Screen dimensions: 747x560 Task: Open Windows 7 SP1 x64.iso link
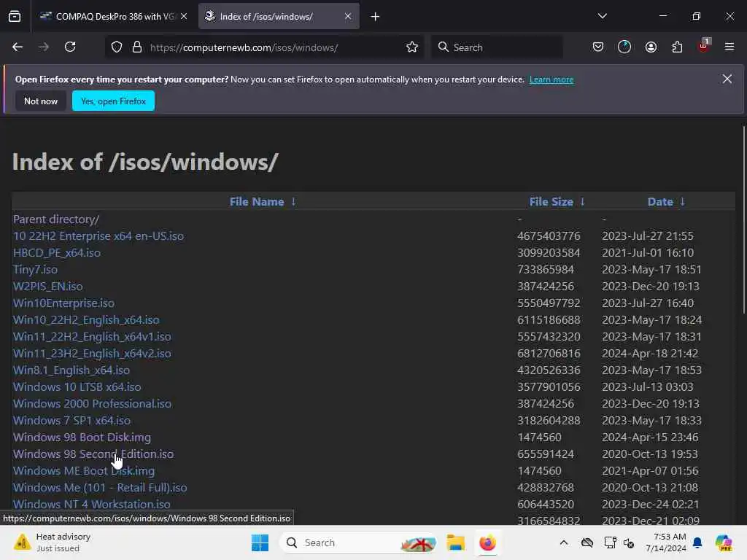coord(71,421)
